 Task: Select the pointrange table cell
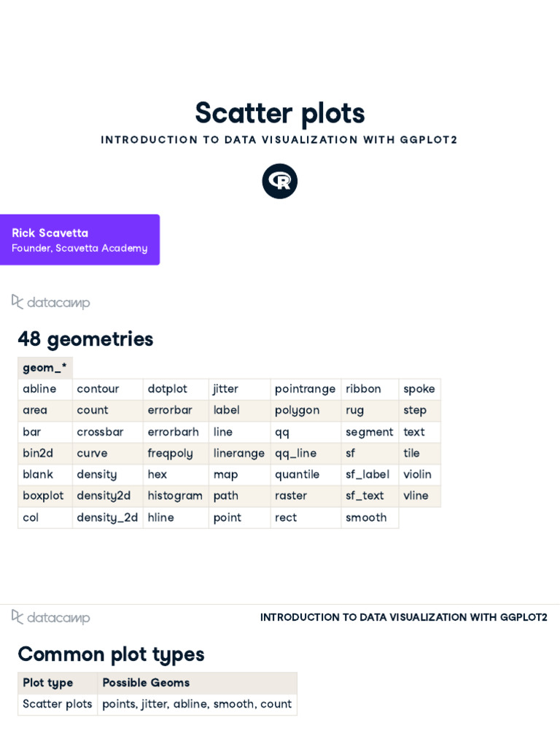click(305, 389)
